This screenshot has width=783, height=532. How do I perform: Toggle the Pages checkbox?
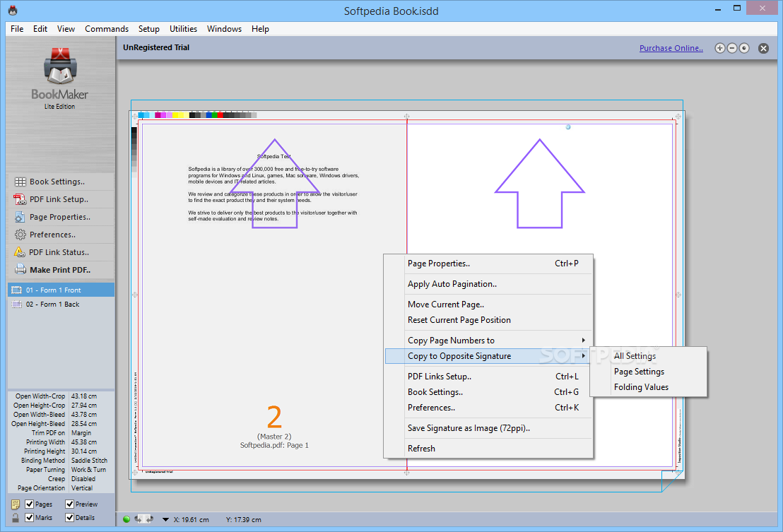(30, 504)
